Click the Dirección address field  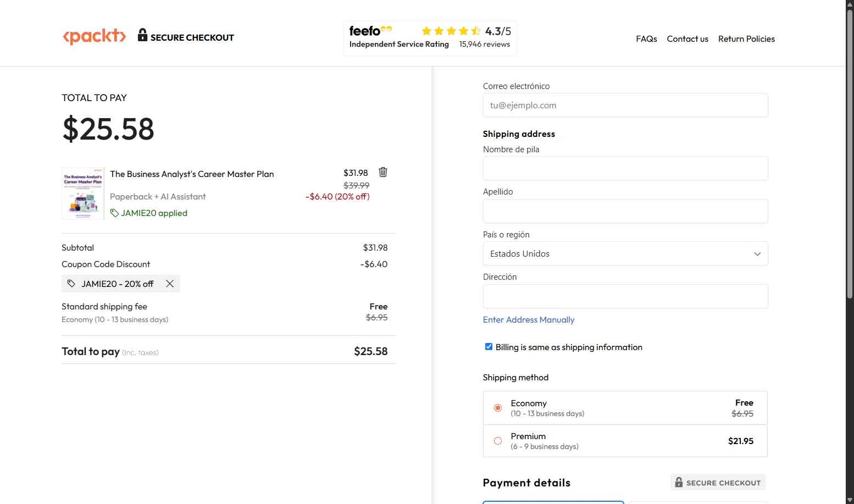tap(625, 296)
